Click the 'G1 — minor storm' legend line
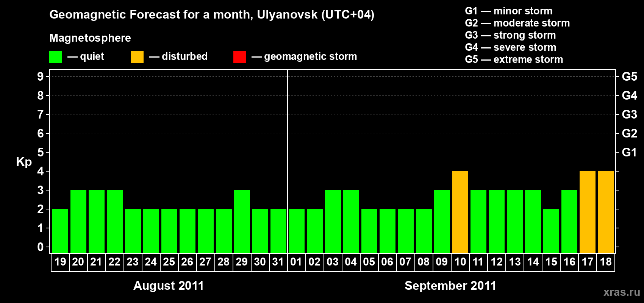 point(509,11)
